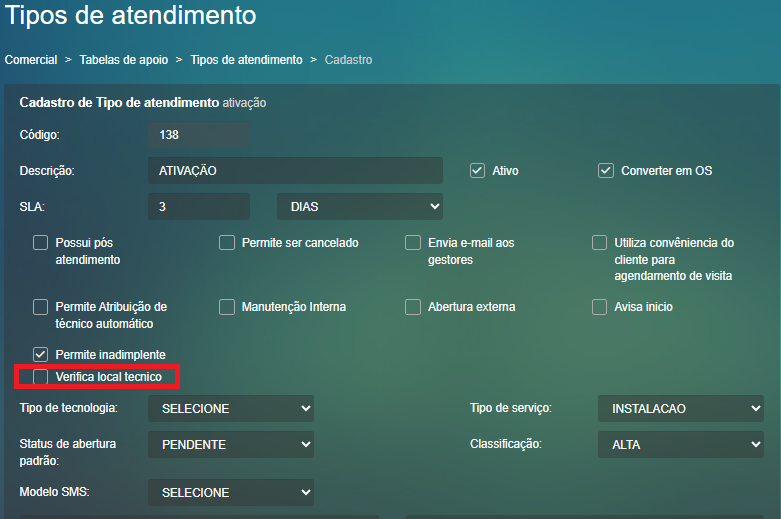The image size is (781, 519).
Task: Click the Tipo de serviço label
Action: point(511,408)
